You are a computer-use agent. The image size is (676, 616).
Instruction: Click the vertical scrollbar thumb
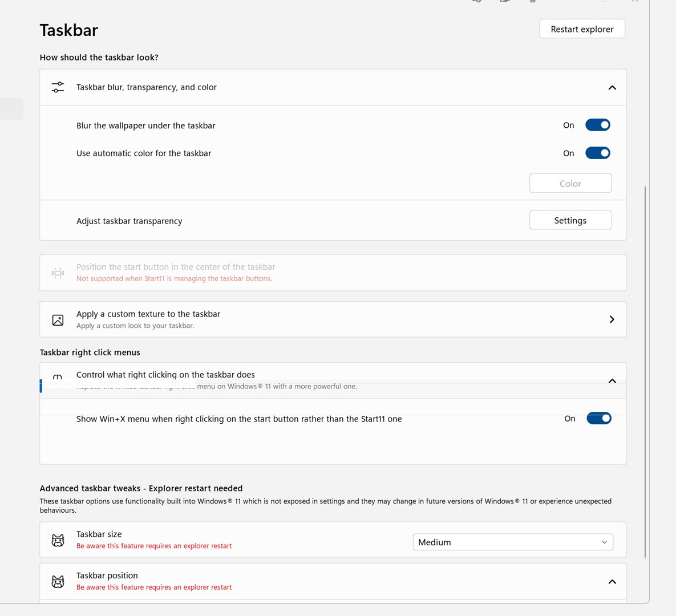point(645,372)
